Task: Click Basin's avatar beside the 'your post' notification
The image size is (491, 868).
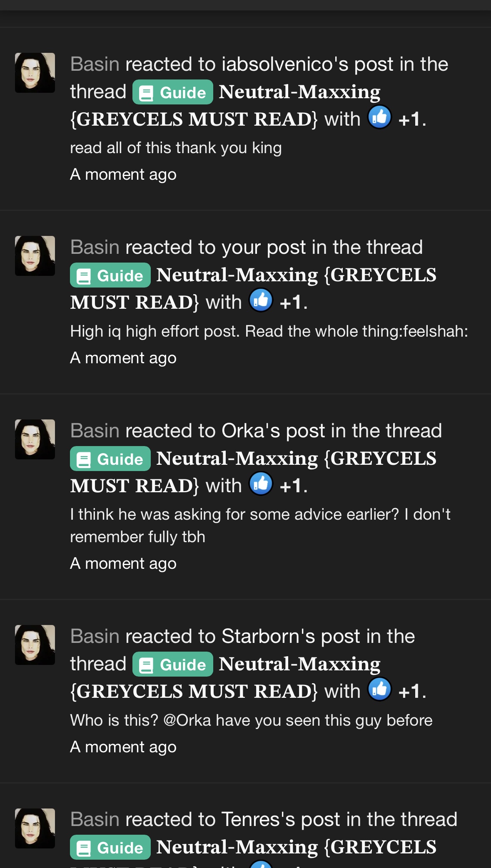Action: coord(35,256)
